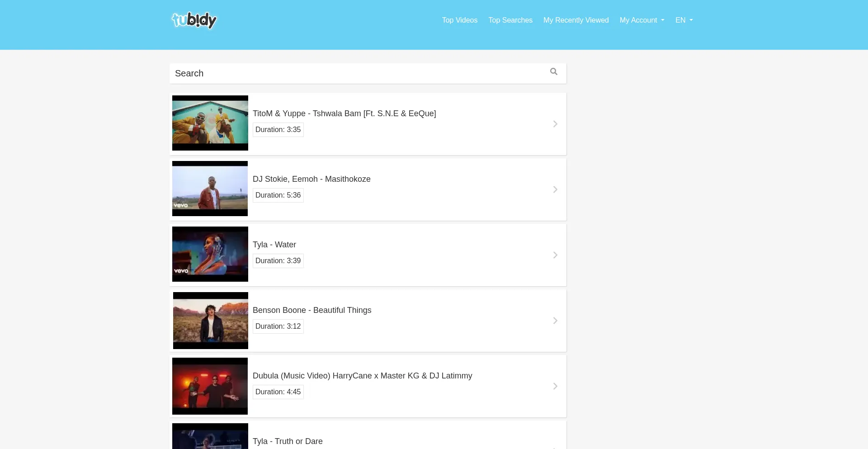Open Top Videos page
The image size is (868, 449).
(x=459, y=20)
